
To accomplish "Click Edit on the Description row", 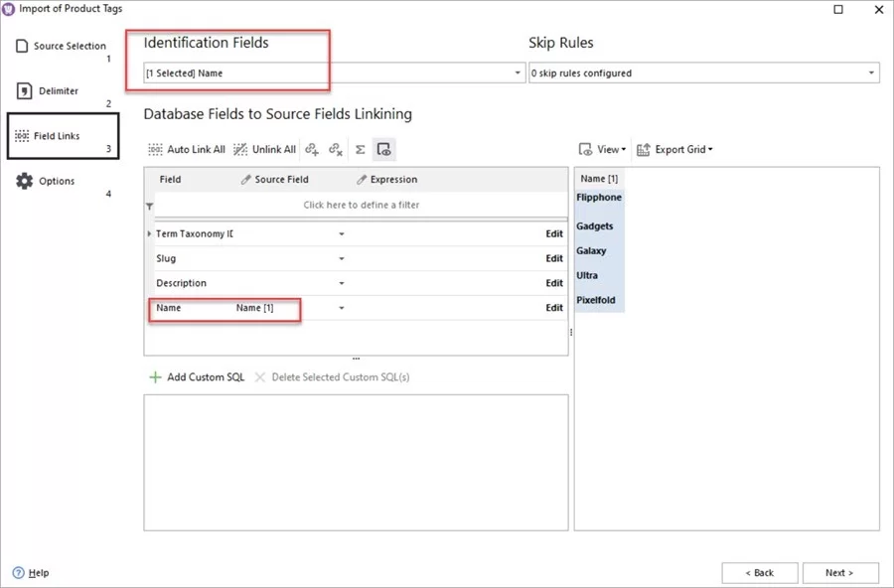I will (x=553, y=283).
